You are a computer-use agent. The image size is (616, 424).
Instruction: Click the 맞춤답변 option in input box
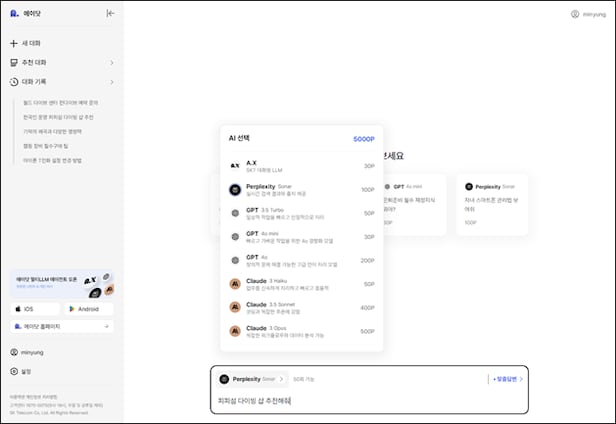(x=506, y=380)
